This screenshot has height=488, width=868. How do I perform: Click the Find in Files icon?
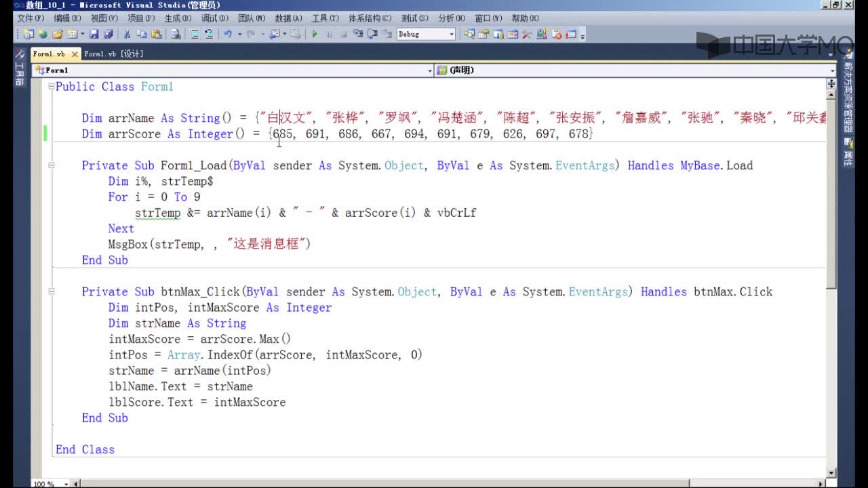176,34
